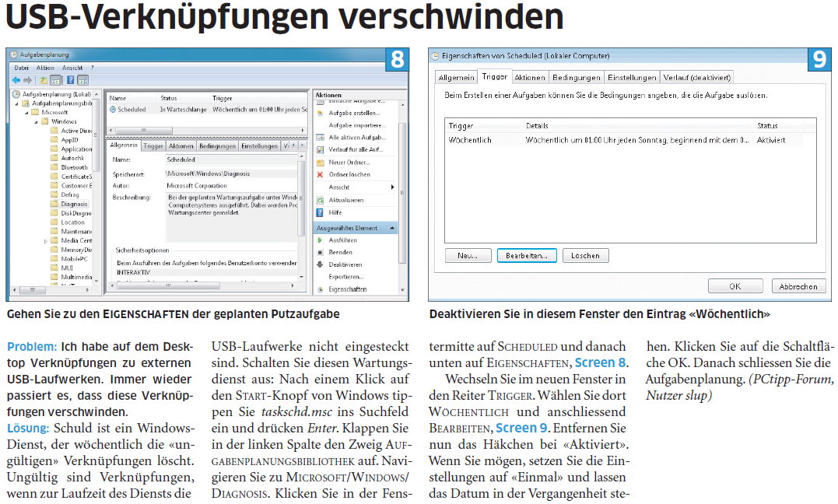838x504 pixels.
Task: Open the Ansicht menu in the menu bar
Action: (72, 68)
